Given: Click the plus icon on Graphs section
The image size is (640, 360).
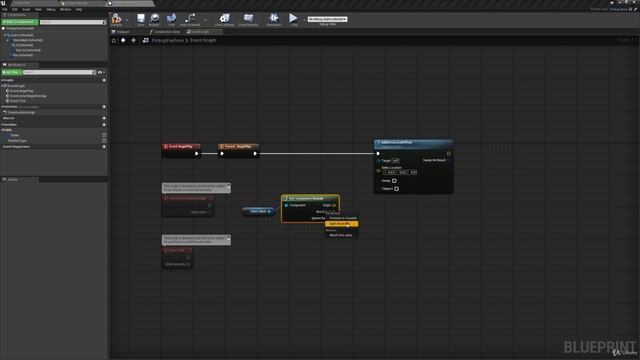Looking at the screenshot, I should point(104,80).
